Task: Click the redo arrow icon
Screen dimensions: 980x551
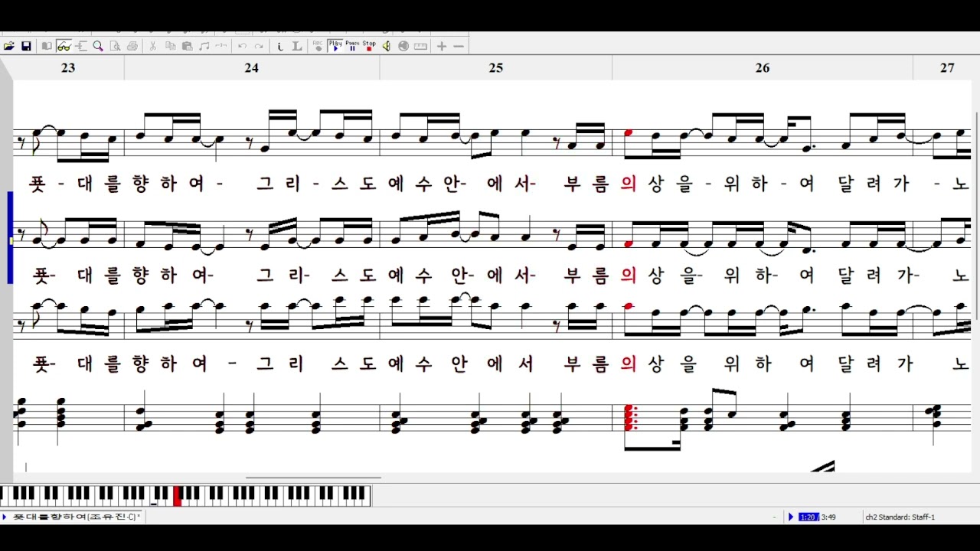Action: pos(259,47)
